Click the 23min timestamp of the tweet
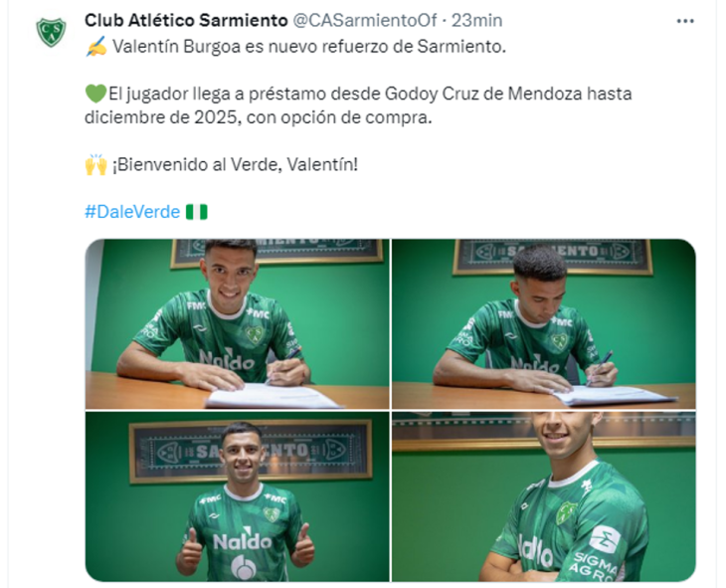Screen dimensions: 726x588 coord(477,20)
